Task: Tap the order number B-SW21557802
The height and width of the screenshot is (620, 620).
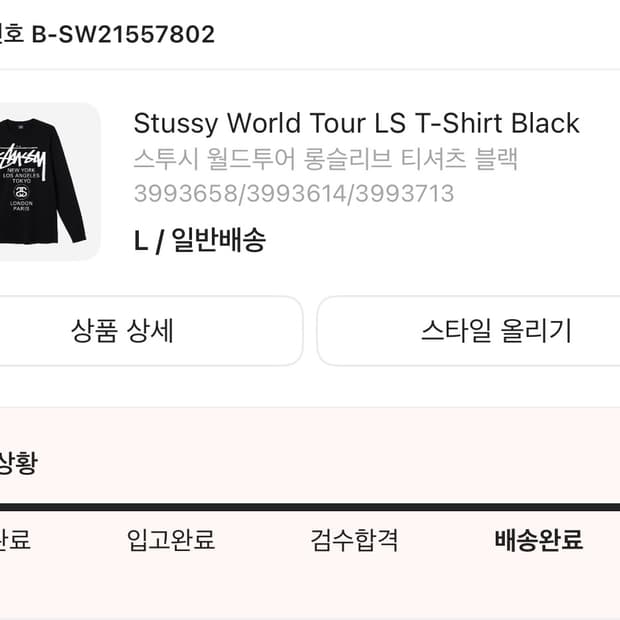Action: point(123,35)
